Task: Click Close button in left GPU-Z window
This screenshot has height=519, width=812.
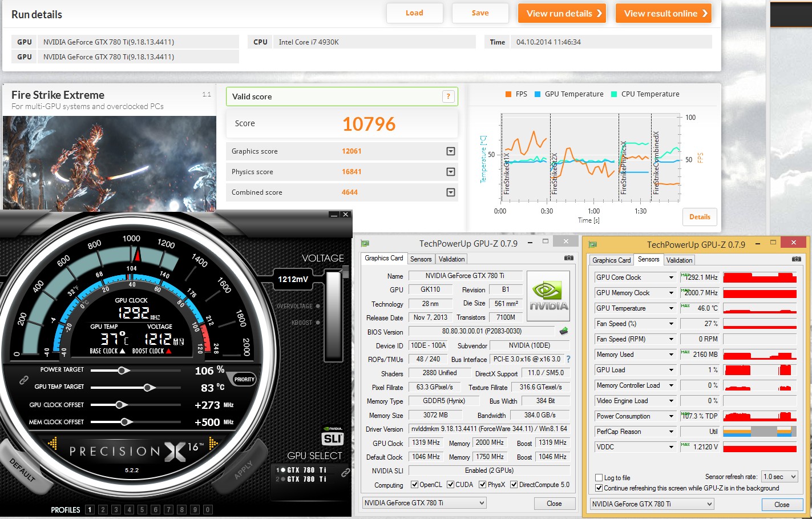Action: (554, 504)
